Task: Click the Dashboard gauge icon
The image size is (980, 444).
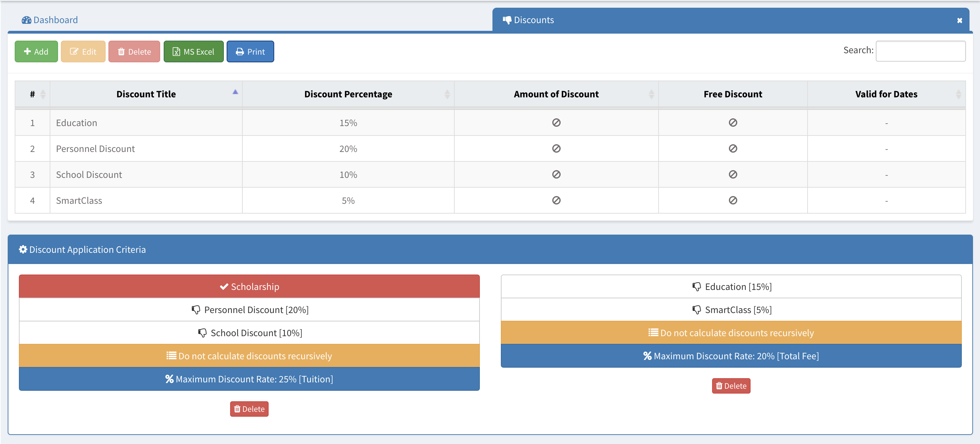Action: [x=26, y=20]
